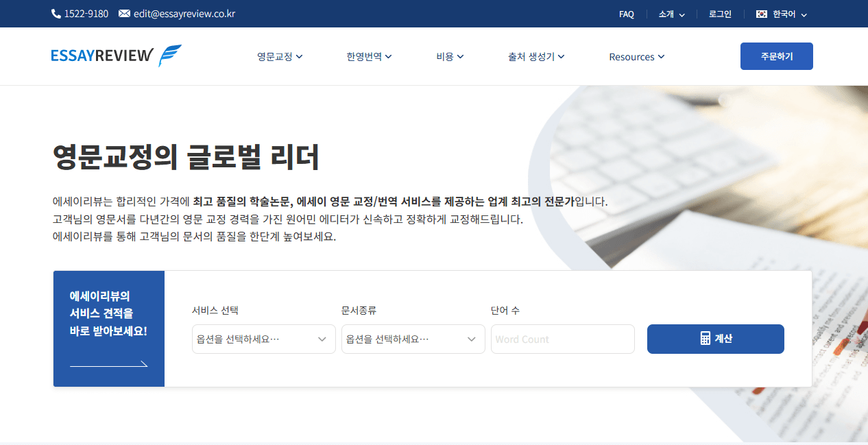
Task: Click the Korean flag icon in the header
Action: [x=760, y=13]
